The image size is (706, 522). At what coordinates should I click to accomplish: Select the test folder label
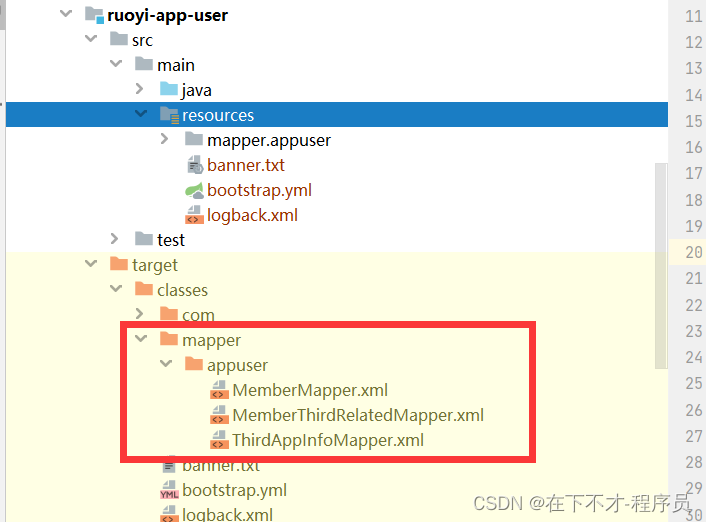(x=171, y=240)
